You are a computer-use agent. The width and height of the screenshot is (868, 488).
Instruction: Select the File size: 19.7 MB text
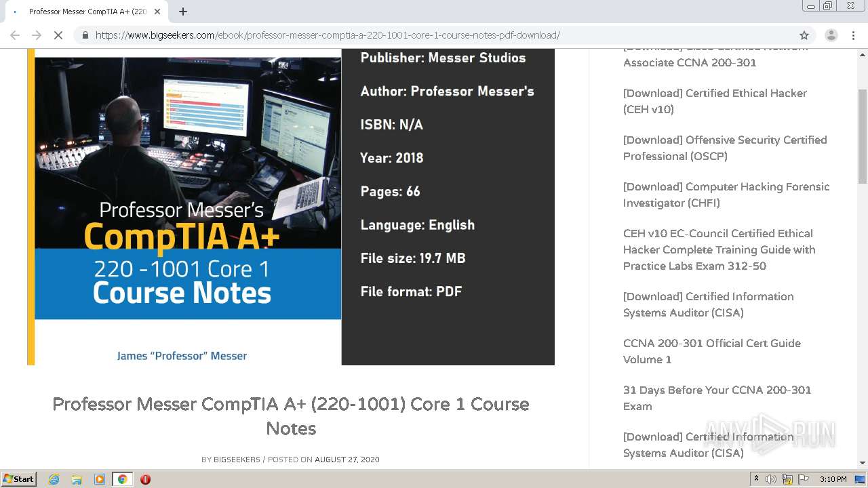click(x=413, y=258)
